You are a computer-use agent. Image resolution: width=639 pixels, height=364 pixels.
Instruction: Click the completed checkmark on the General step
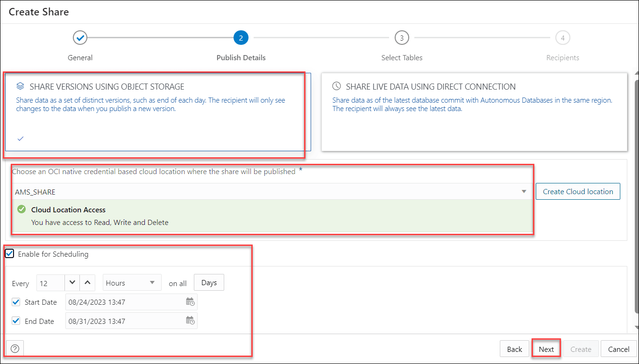80,38
